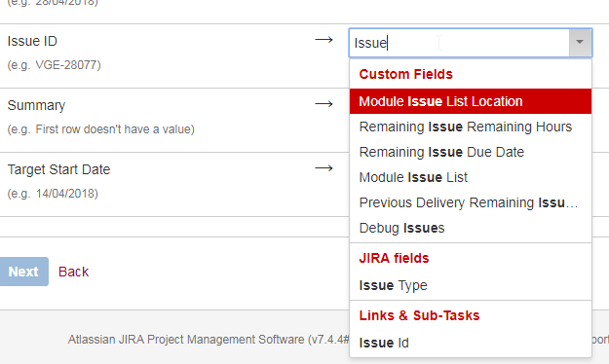Choose 'Previous Delivery Remaining Issu...' option
Viewport: 609px width, 364px height.
pyautogui.click(x=471, y=202)
